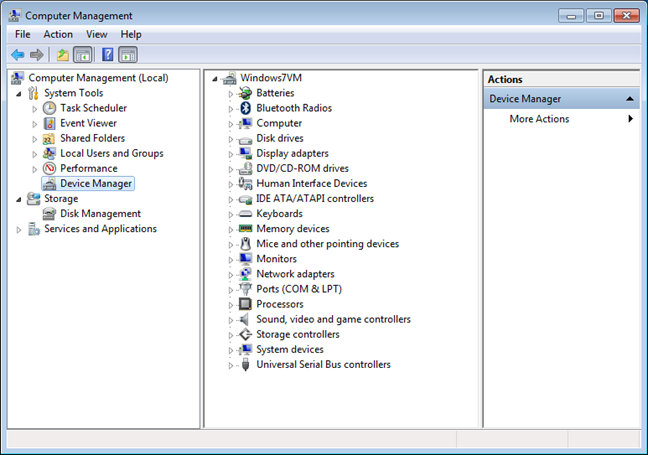Collapse the Device Manager header in Actions pane
Viewport: 648px width, 455px height.
click(630, 99)
